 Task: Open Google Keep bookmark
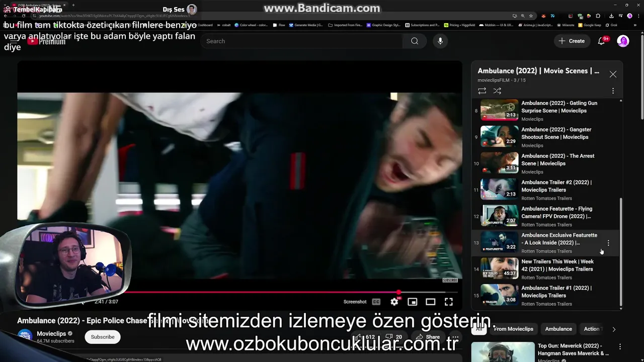tap(590, 25)
